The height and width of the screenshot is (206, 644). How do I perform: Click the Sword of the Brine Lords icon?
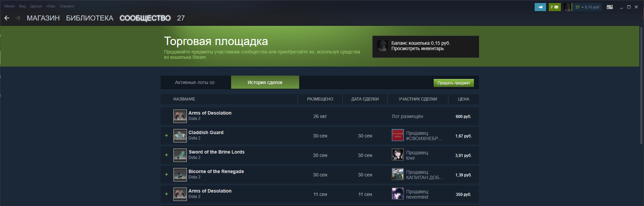(180, 155)
